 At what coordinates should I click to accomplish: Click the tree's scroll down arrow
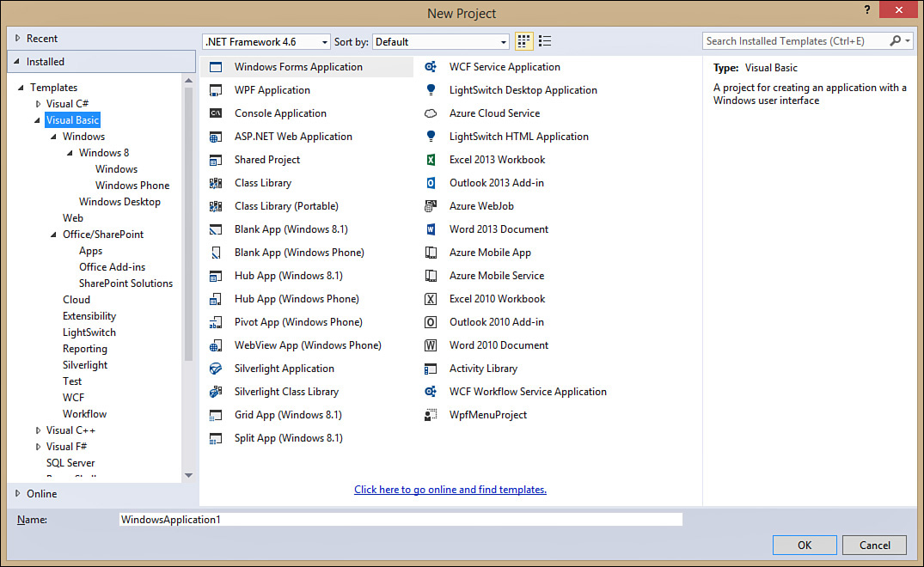188,475
